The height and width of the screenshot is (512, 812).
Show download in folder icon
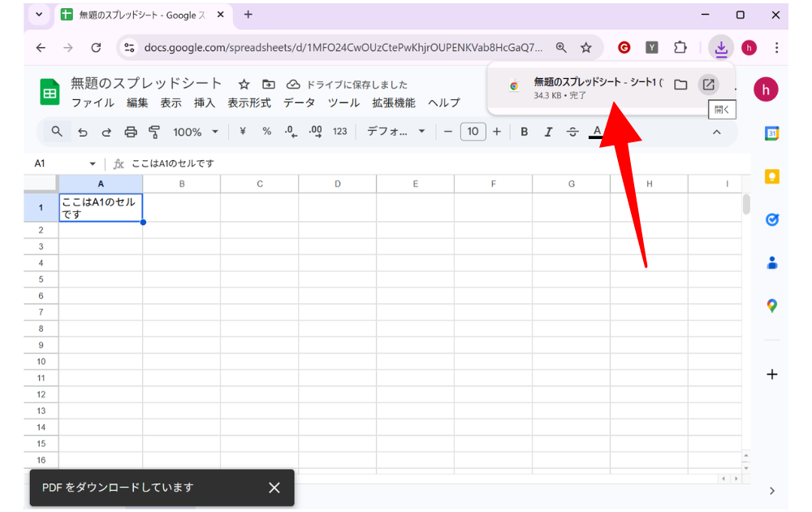pos(680,85)
